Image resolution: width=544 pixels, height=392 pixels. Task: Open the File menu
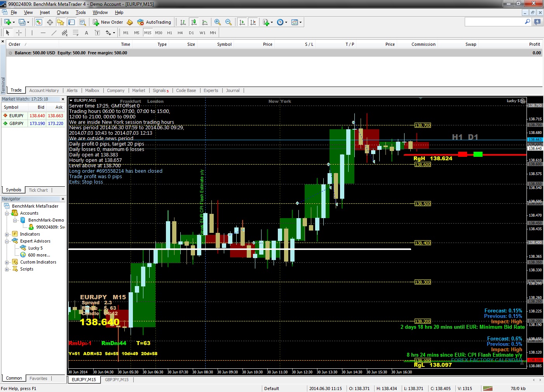click(x=14, y=12)
